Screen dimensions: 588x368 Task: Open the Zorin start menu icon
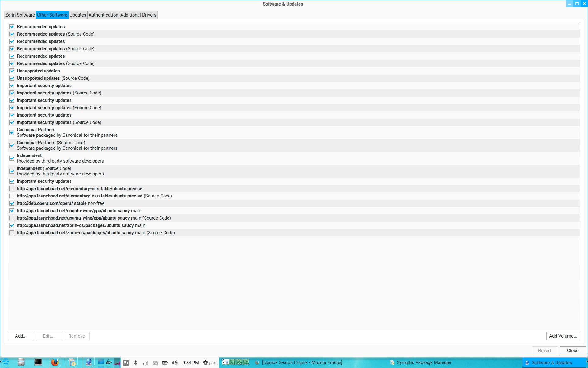pyautogui.click(x=6, y=362)
